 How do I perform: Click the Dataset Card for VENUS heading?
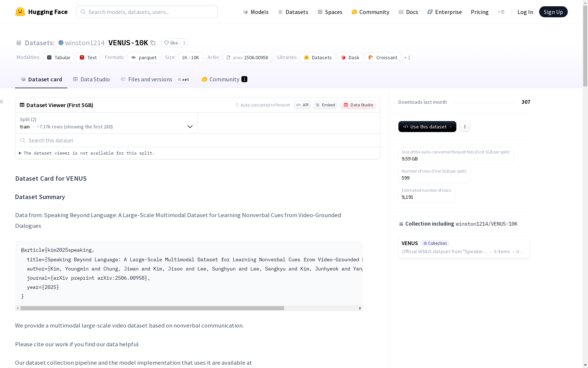coord(51,178)
